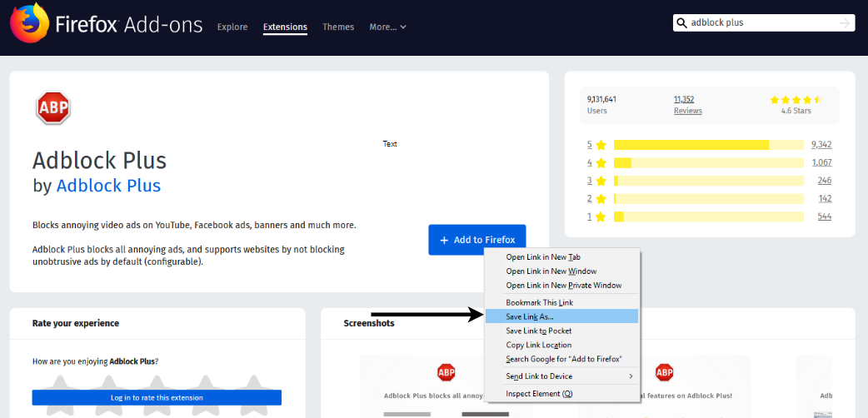Click the ABP stop-sign add-on icon
The width and height of the screenshot is (868, 418).
point(53,107)
